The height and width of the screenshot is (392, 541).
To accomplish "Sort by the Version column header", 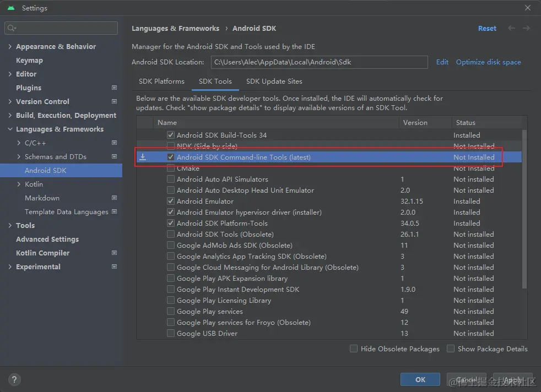I will pos(426,122).
